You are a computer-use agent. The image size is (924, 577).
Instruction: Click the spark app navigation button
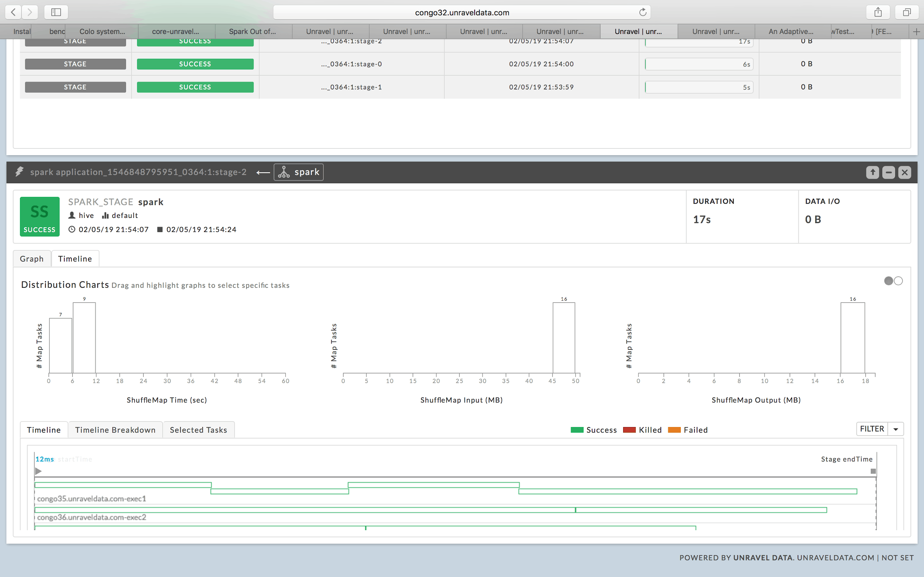[x=299, y=172]
